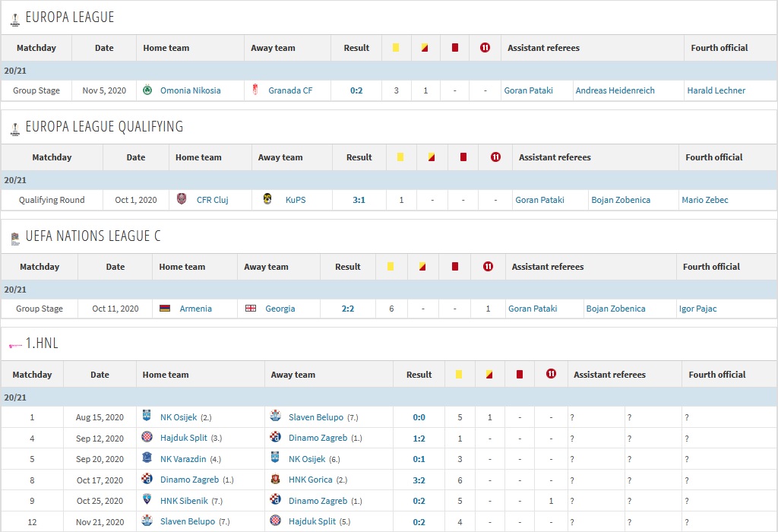
Task: Open fourth official Harald Lechner link
Action: tap(716, 90)
